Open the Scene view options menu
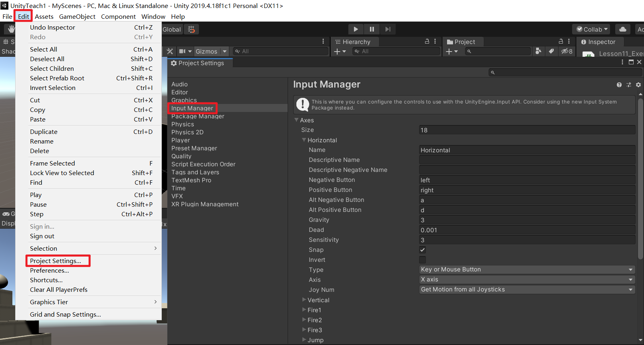The width and height of the screenshot is (644, 345). tap(323, 41)
